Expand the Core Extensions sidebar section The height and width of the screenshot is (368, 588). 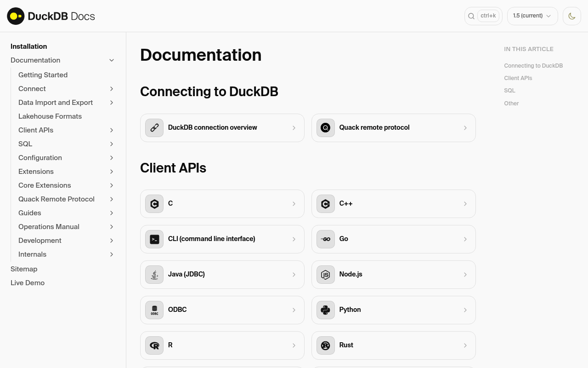[112, 185]
